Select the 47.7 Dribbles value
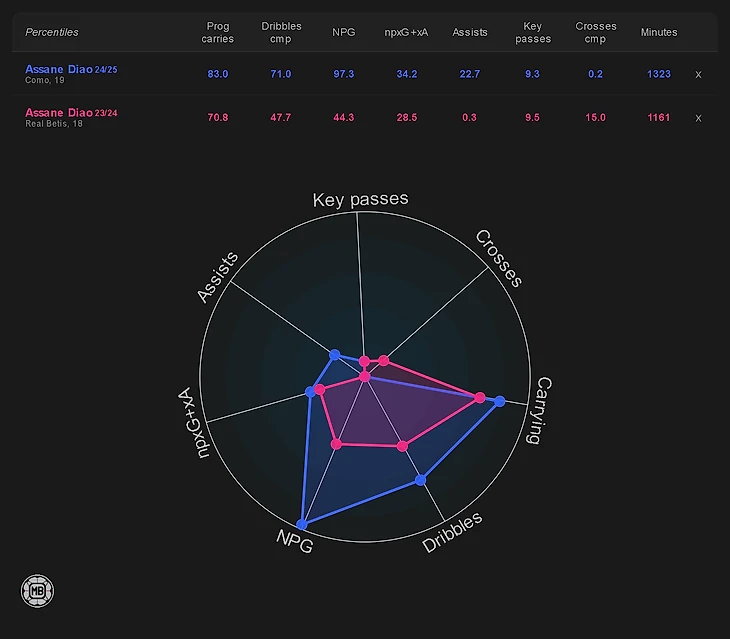This screenshot has width=730, height=639. point(281,118)
